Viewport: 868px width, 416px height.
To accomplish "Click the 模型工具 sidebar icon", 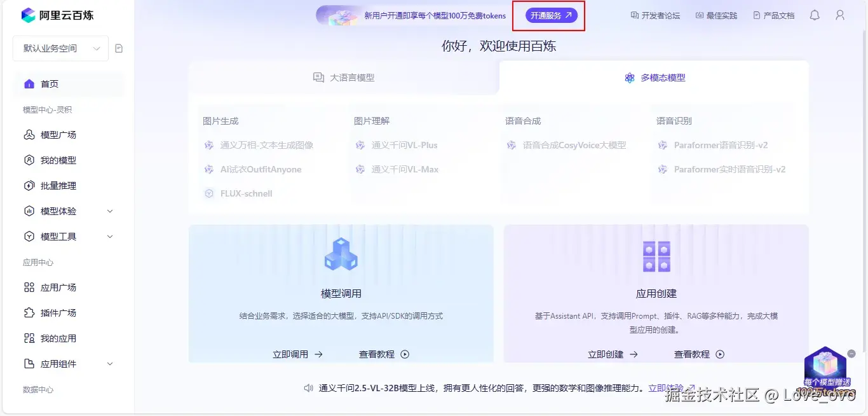I will [x=29, y=237].
